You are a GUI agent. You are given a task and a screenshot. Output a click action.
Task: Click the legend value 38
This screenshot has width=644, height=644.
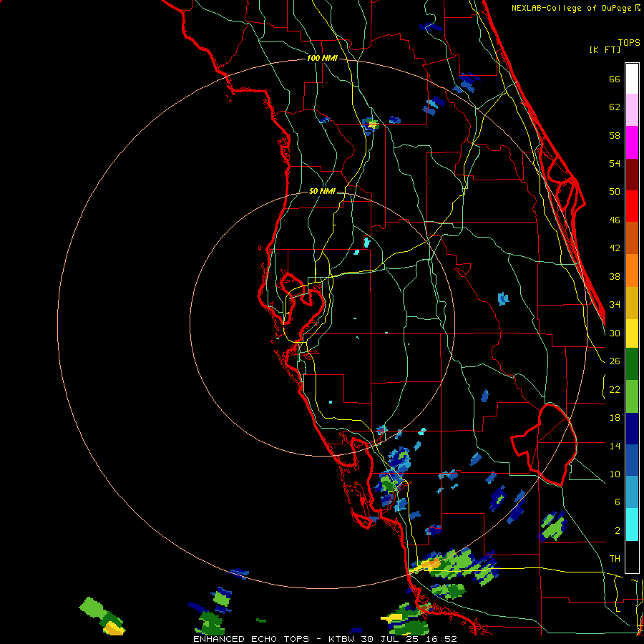(x=615, y=276)
